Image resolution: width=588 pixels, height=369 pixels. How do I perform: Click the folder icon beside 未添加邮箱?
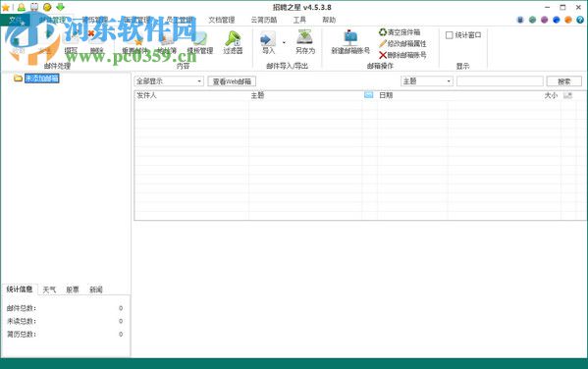pyautogui.click(x=18, y=78)
